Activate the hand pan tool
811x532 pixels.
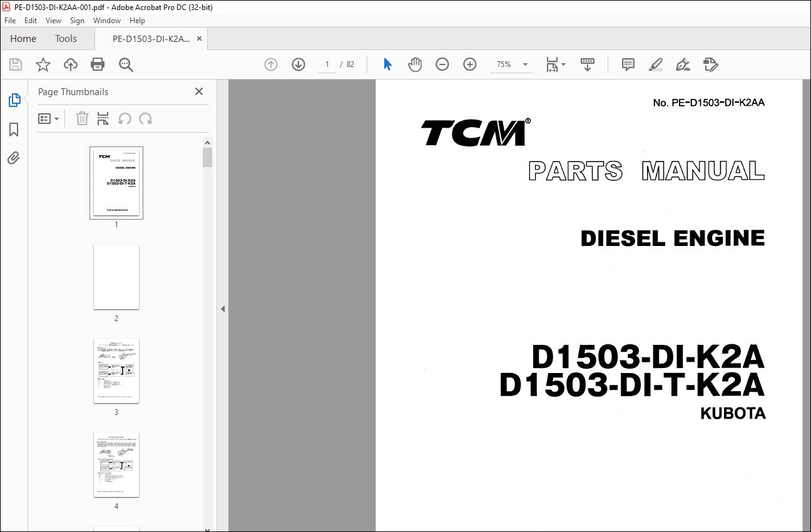pyautogui.click(x=414, y=64)
